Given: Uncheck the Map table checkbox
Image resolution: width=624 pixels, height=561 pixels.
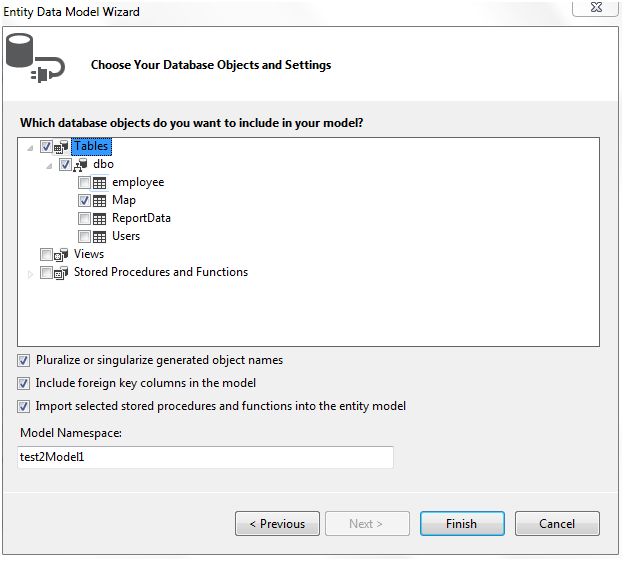Looking at the screenshot, I should point(84,201).
